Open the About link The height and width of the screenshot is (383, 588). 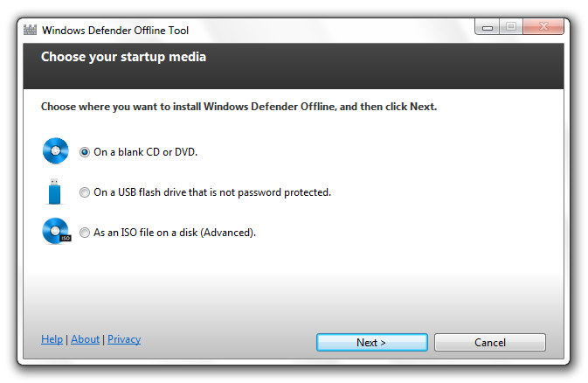85,339
